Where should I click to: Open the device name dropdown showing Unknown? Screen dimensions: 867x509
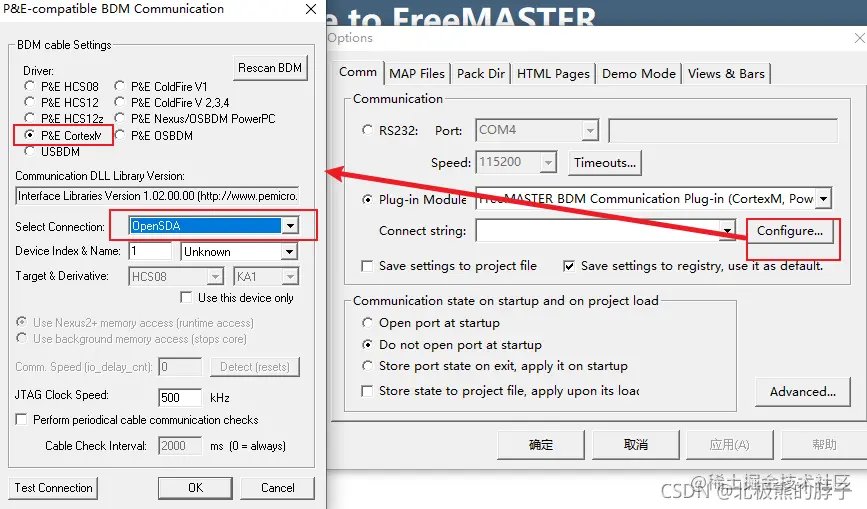click(x=289, y=252)
